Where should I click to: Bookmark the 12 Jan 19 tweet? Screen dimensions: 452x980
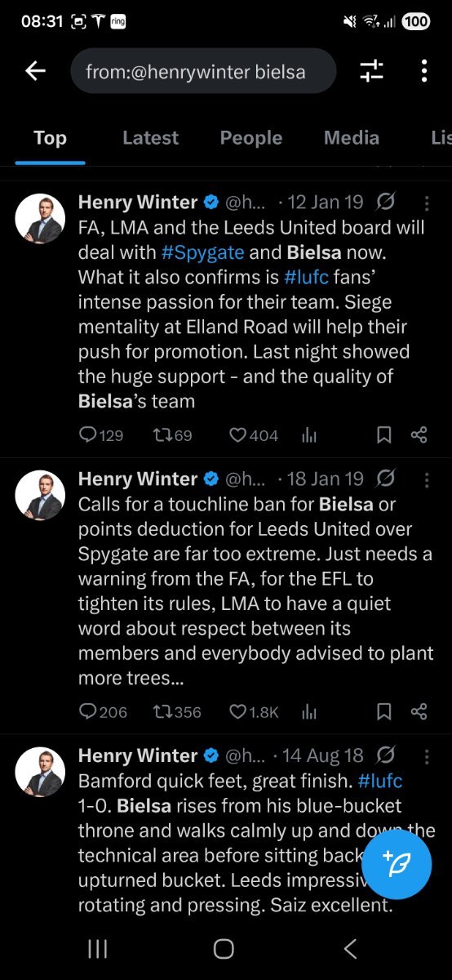point(383,435)
